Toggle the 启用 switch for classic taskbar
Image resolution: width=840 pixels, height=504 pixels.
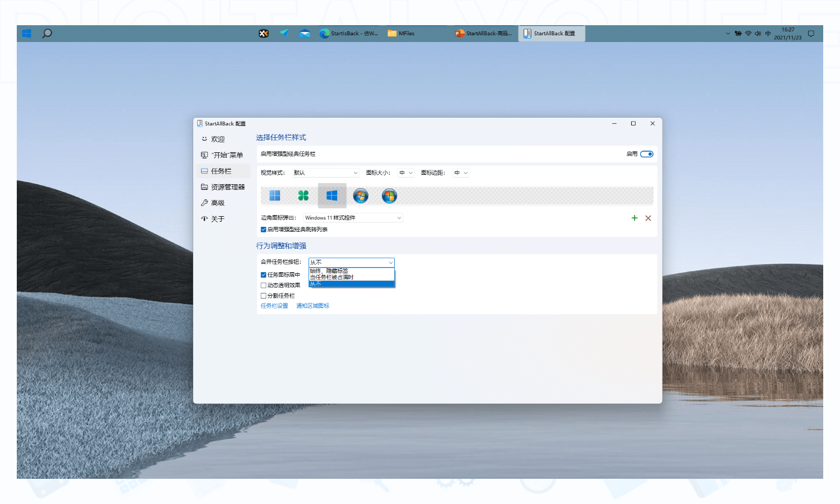[x=647, y=153]
